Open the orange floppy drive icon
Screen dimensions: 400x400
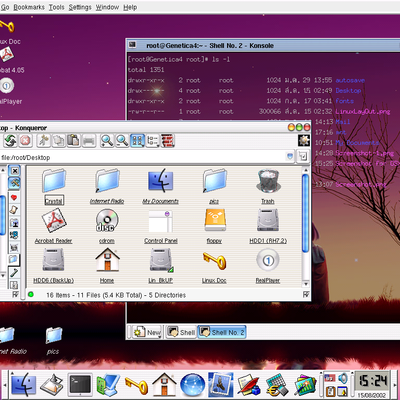coord(214,226)
